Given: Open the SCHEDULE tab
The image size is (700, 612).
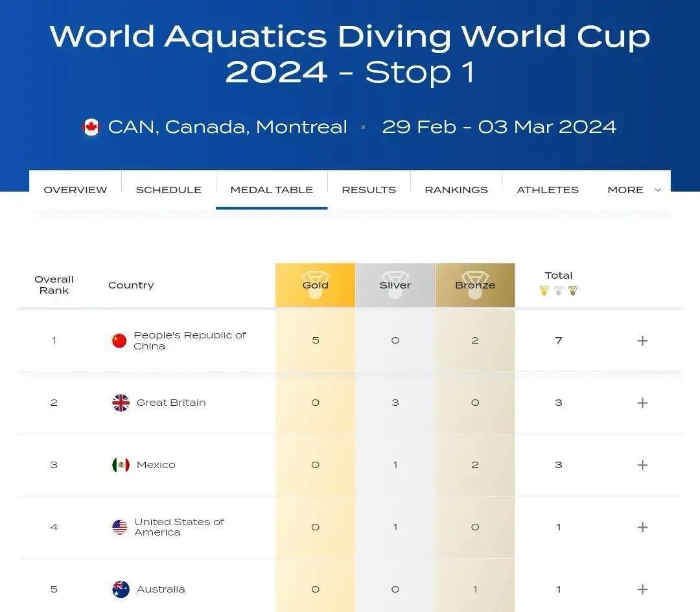Looking at the screenshot, I should click(169, 190).
